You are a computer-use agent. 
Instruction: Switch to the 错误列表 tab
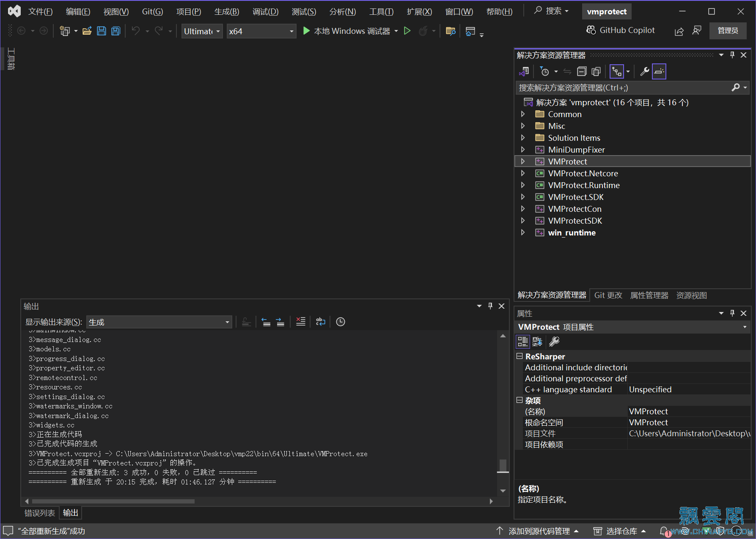[x=40, y=513]
